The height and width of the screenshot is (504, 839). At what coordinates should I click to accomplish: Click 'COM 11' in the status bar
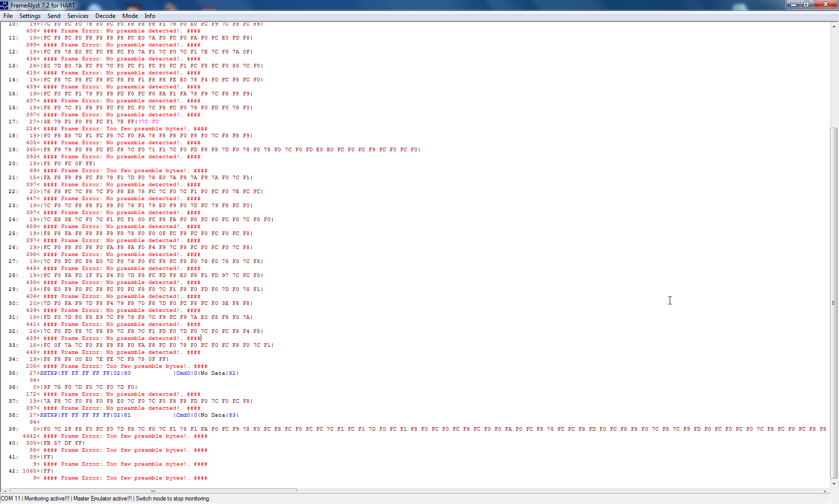[10, 499]
